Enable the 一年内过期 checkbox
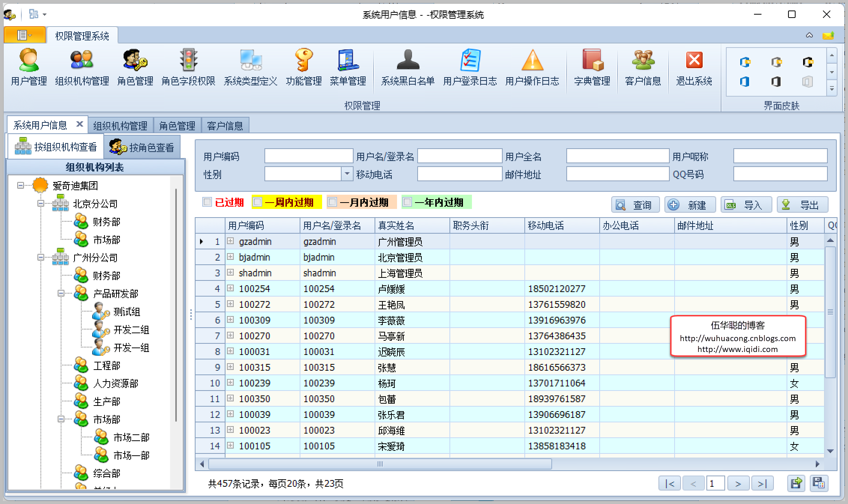This screenshot has height=504, width=848. coord(407,202)
